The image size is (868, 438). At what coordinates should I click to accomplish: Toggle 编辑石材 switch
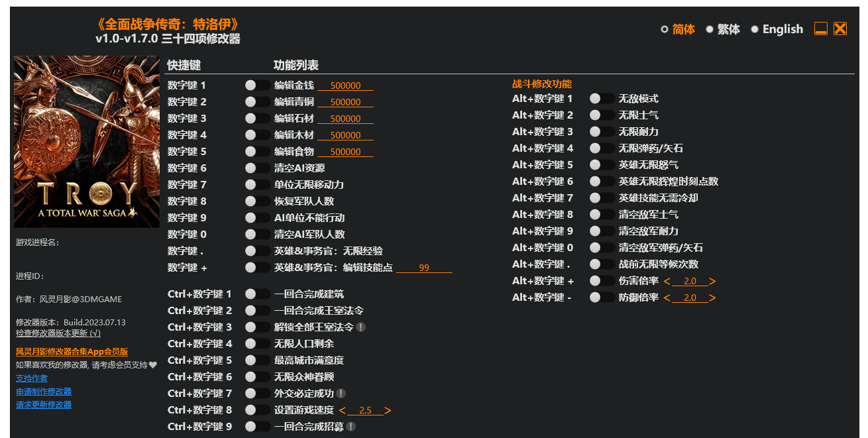257,119
